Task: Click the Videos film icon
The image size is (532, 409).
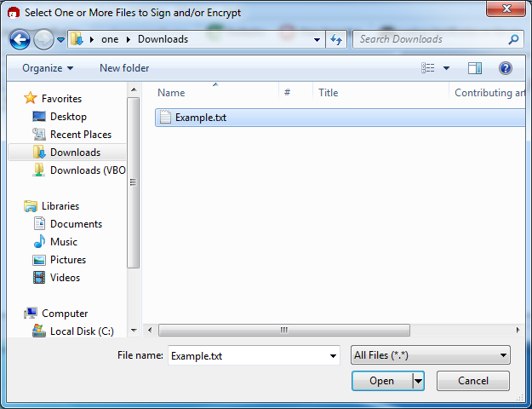Action: [x=39, y=278]
